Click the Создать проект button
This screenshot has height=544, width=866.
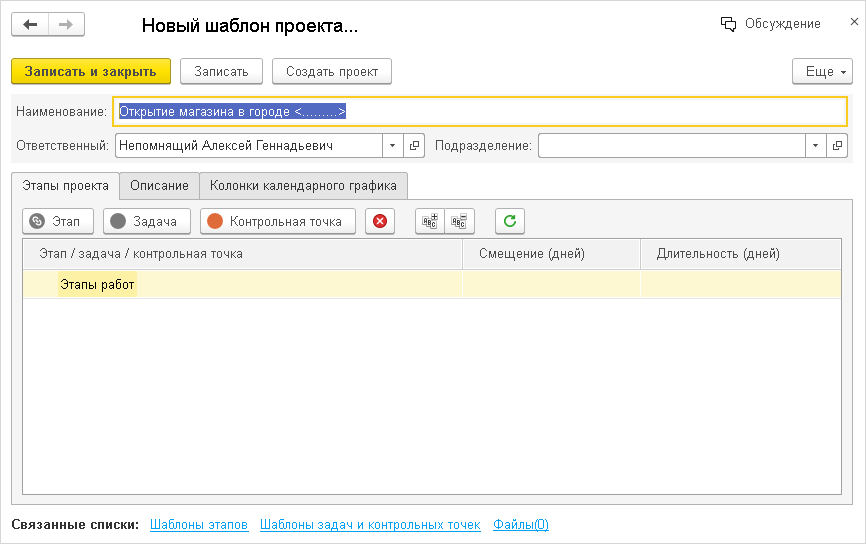point(331,72)
